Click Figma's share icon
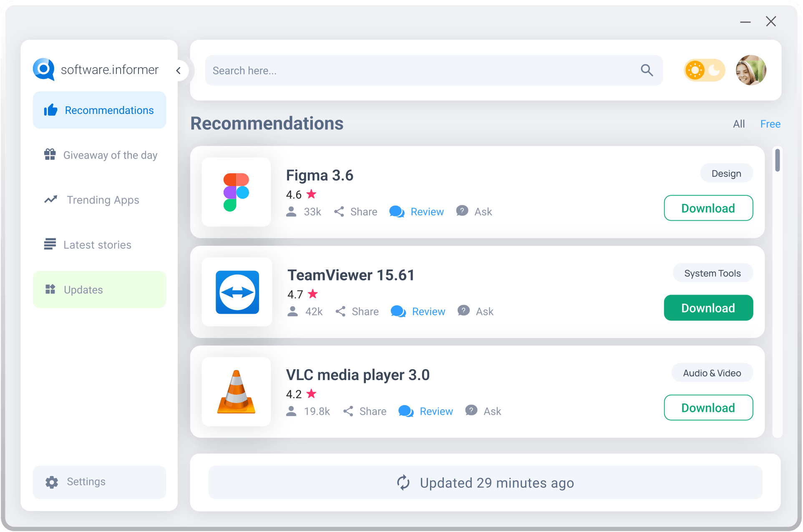The width and height of the screenshot is (803, 532). point(339,212)
